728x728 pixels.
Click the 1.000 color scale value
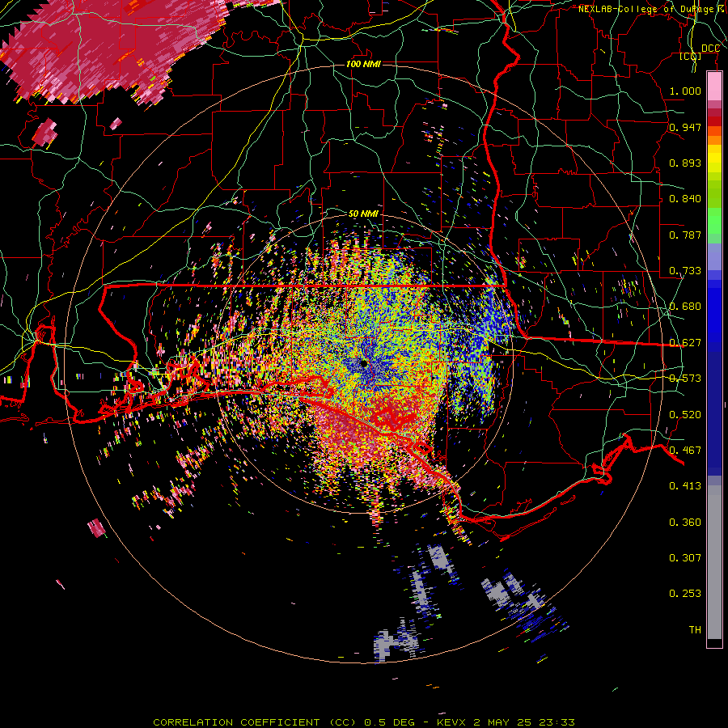pyautogui.click(x=685, y=91)
